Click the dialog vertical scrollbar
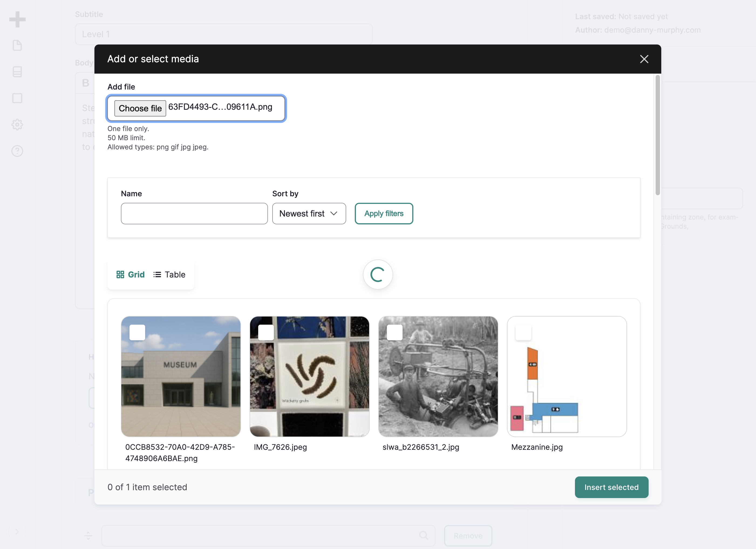Viewport: 756px width, 549px height. click(657, 135)
